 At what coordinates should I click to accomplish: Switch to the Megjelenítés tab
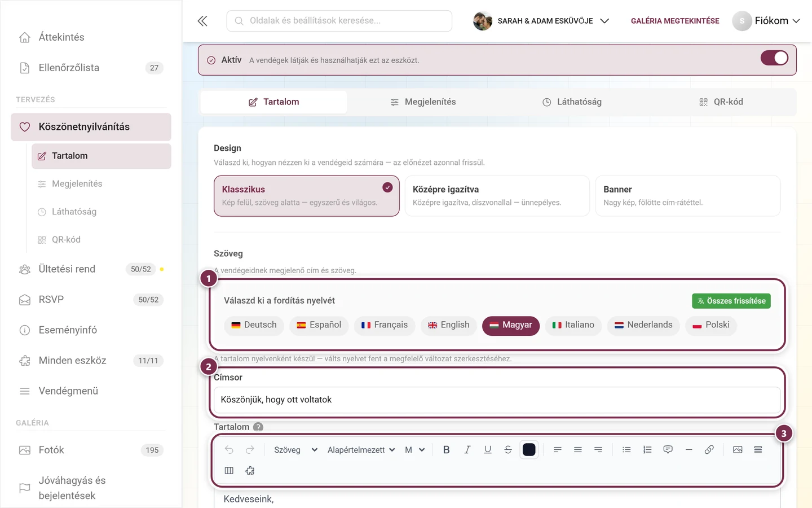pyautogui.click(x=423, y=102)
